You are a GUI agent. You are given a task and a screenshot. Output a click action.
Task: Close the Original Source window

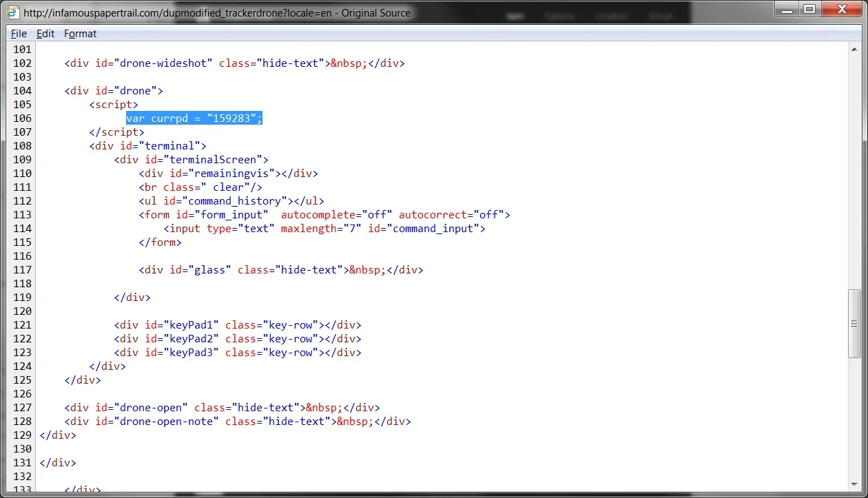840,9
